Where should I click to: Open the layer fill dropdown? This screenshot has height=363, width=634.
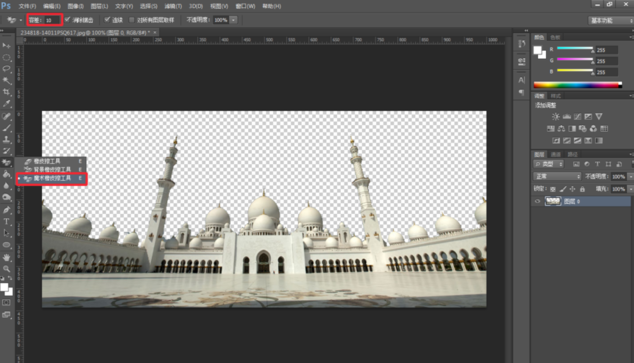coord(630,189)
